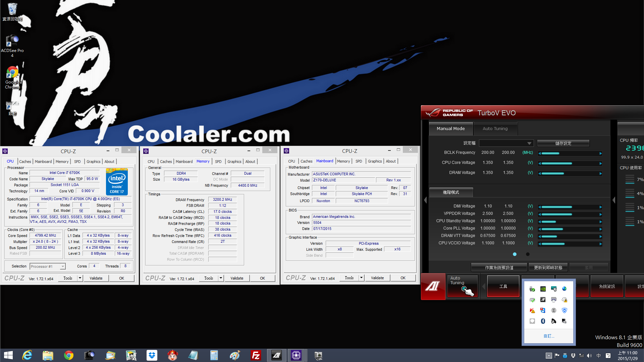Expand Tools dropdown arrow in left CPU-Z

(80, 278)
